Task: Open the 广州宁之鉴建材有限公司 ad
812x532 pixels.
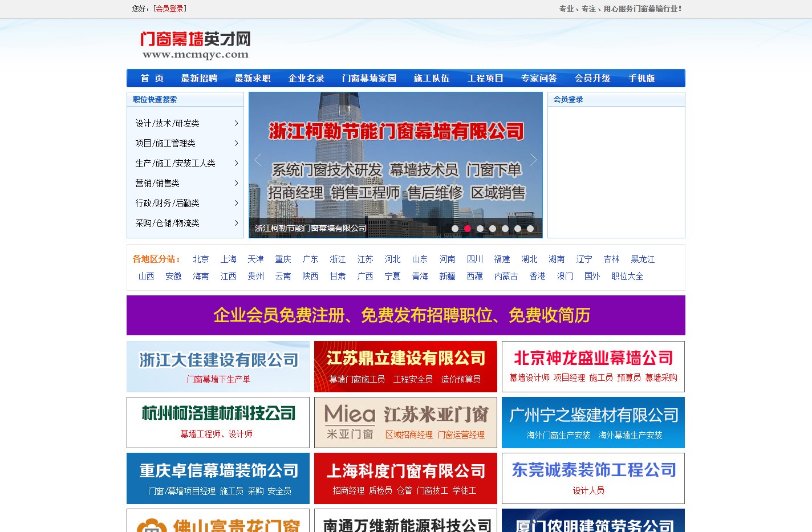Action: (593, 423)
